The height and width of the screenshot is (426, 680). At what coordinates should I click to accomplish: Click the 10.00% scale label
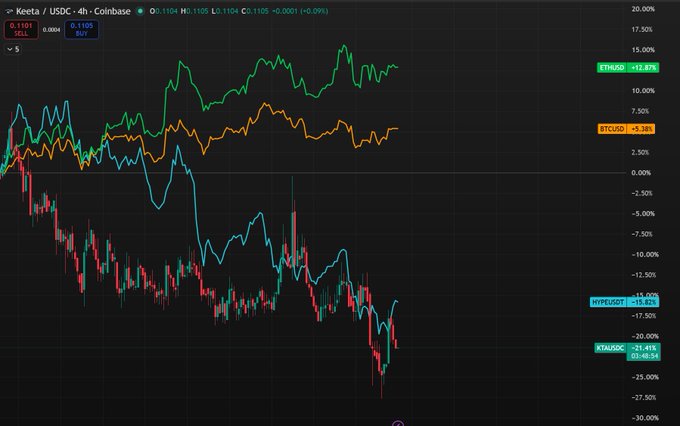point(643,91)
